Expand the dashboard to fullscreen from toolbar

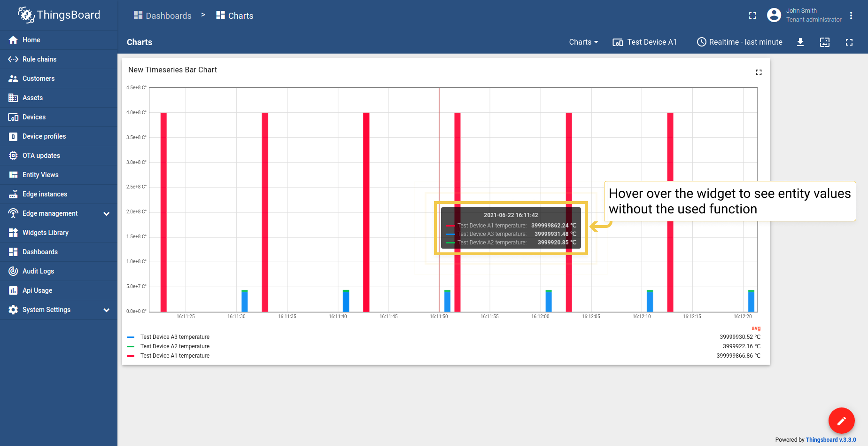[849, 42]
